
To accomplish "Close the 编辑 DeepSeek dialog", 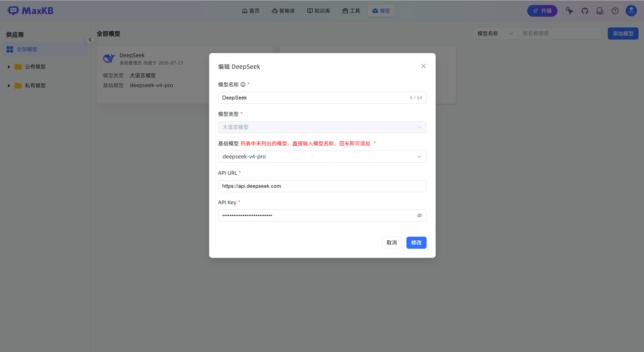I will click(x=424, y=66).
